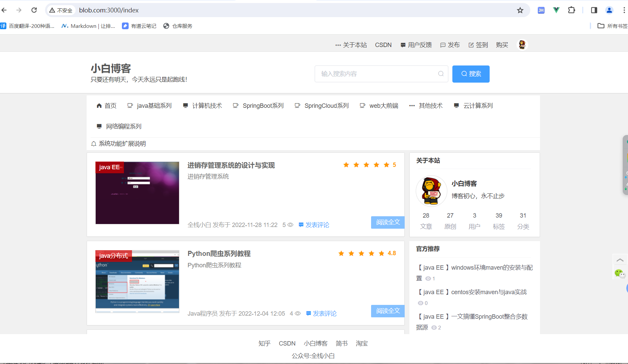Click 发布 to publish a post
The image size is (628, 364).
coord(450,45)
